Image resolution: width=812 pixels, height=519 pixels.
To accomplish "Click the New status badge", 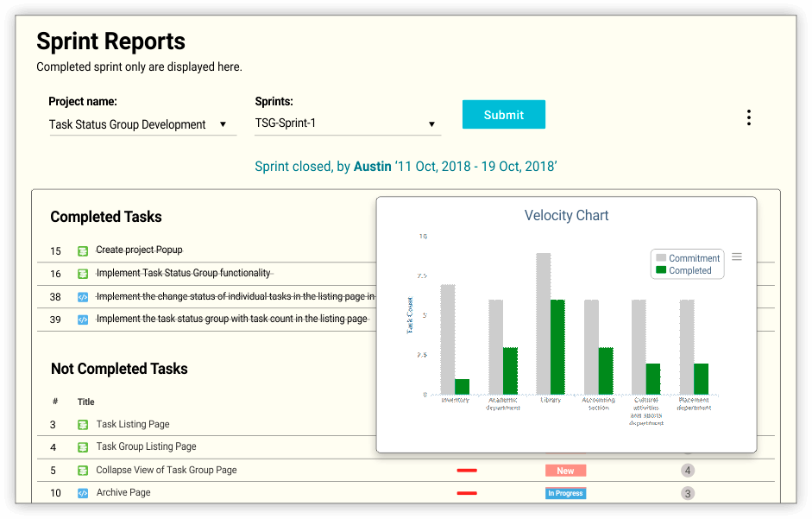I will [565, 471].
